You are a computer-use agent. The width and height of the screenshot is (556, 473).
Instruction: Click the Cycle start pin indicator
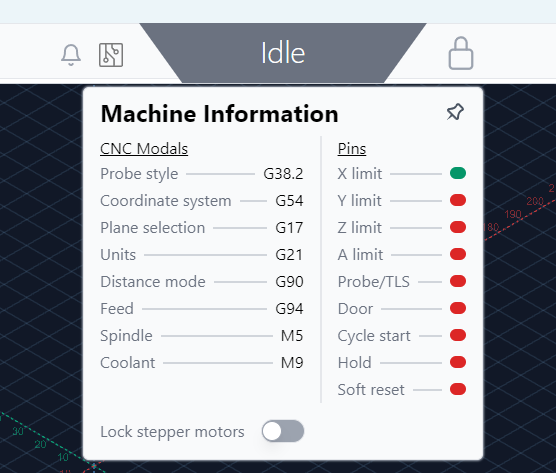coord(458,335)
